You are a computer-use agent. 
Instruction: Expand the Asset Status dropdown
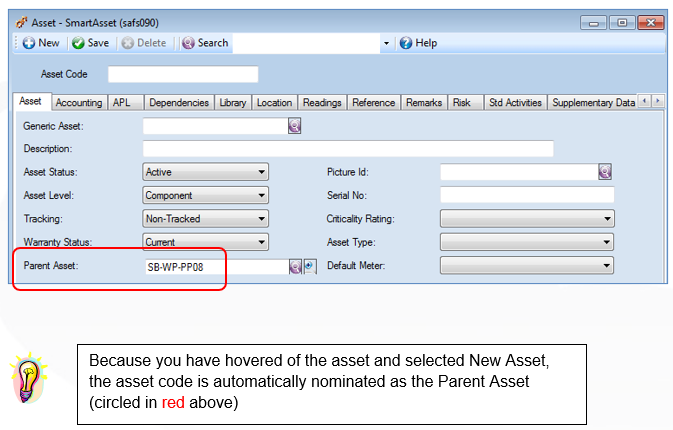205,172
